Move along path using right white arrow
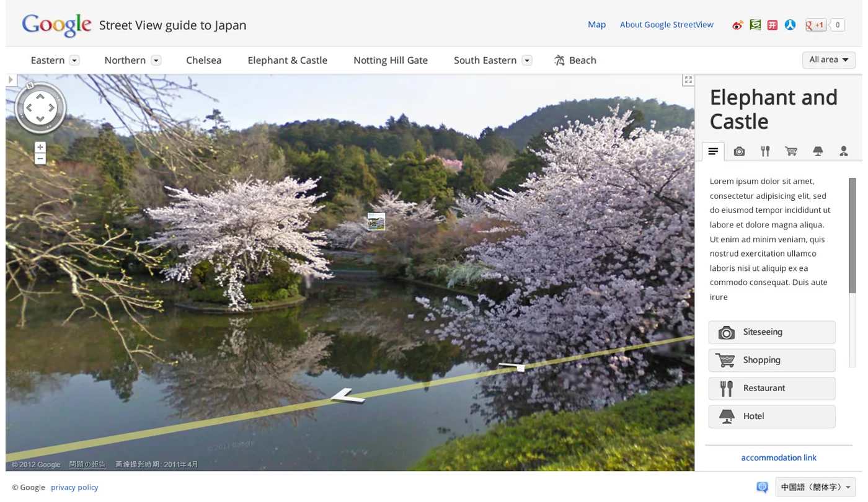Viewport: 868px width, 502px height. point(512,366)
